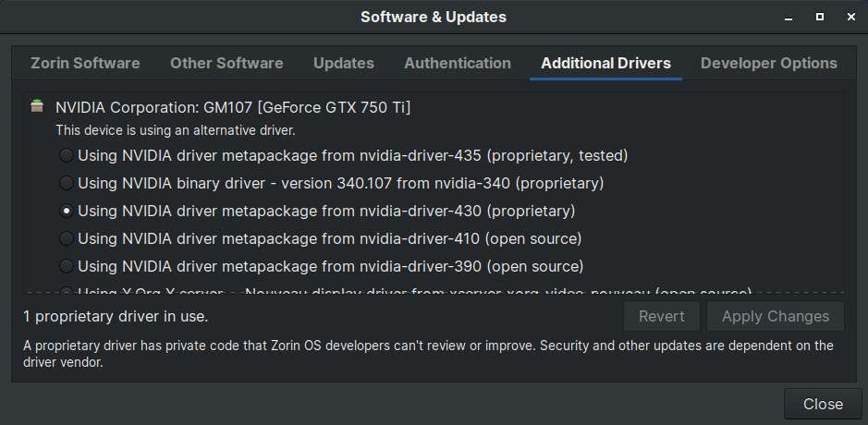Go to the Updates tab

tap(344, 63)
